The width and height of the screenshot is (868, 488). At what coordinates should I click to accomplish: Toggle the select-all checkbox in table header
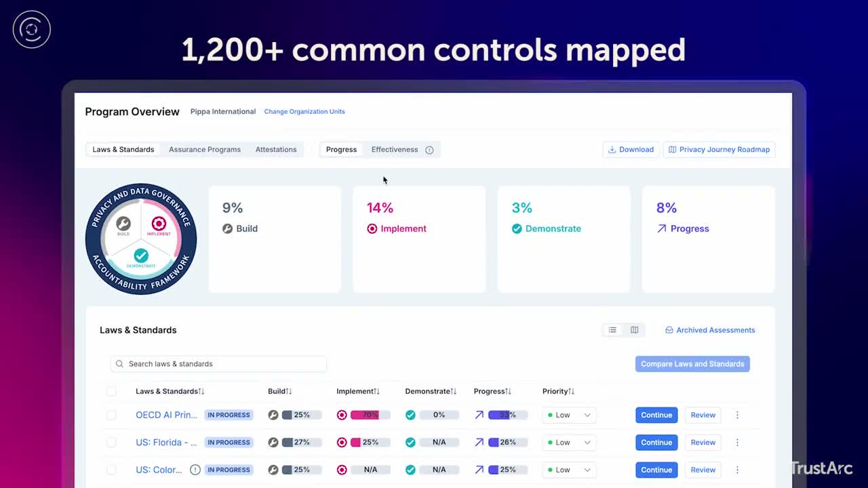(x=111, y=391)
